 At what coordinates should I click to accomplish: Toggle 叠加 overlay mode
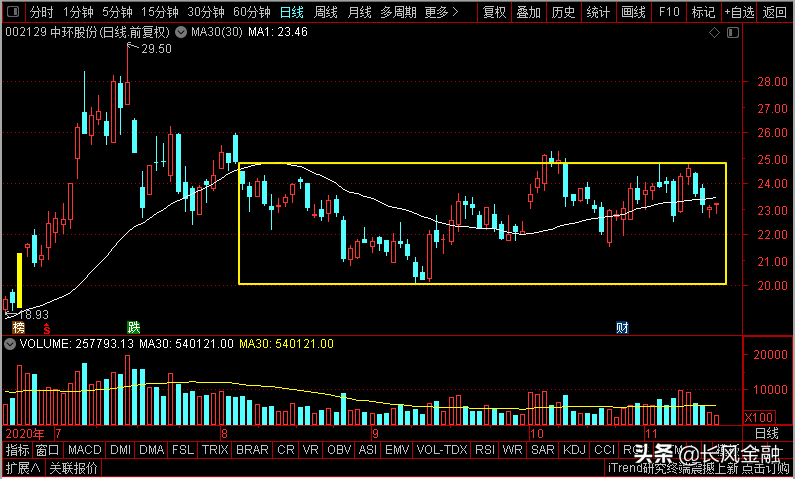[529, 13]
